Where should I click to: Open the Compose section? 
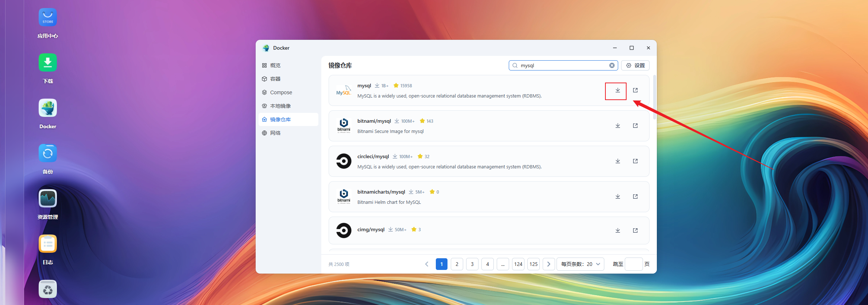tap(288, 92)
